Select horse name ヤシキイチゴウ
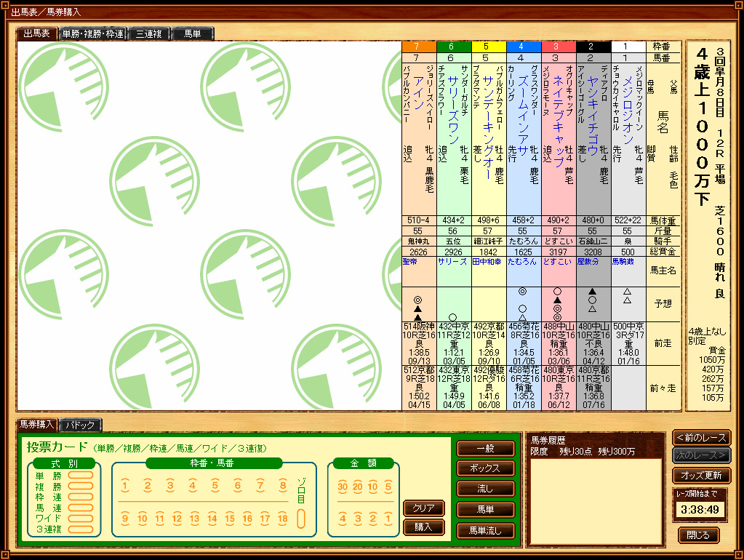This screenshot has width=744, height=560. click(593, 116)
